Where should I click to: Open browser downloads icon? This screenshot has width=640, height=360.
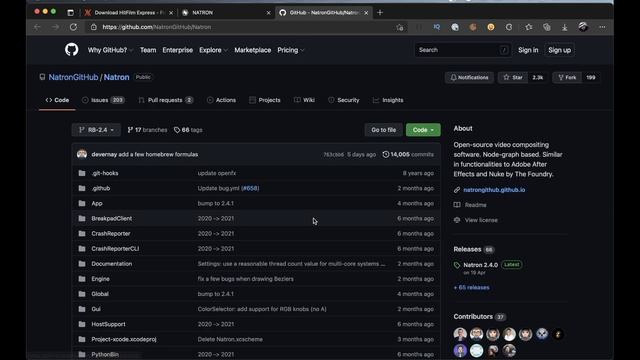[x=564, y=27]
